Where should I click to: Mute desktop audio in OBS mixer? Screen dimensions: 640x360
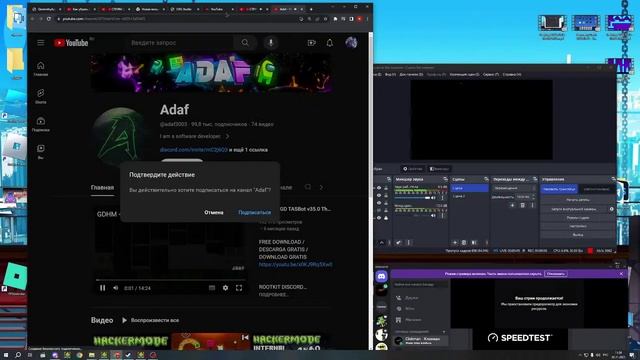433,198
